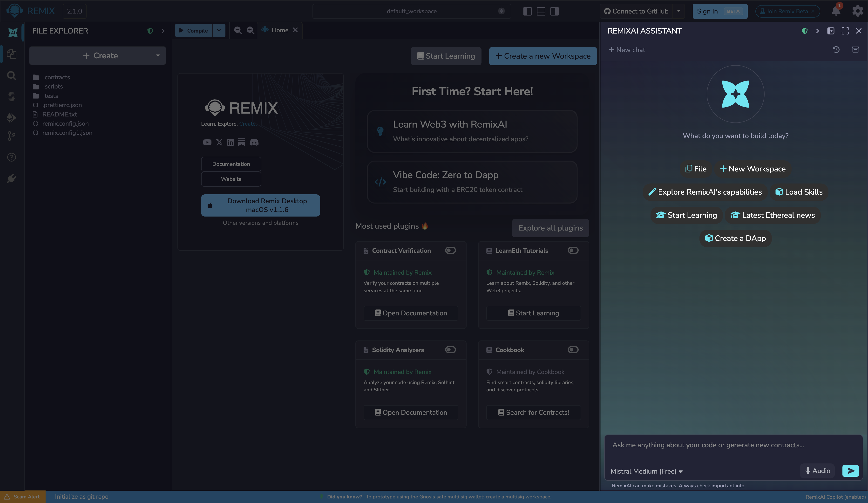Open the notifications bell
868x503 pixels.
click(x=836, y=11)
